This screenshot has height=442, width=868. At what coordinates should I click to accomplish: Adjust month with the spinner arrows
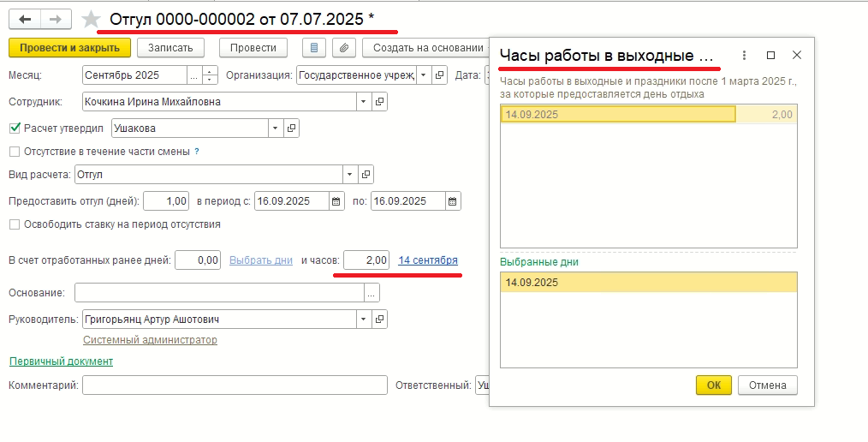click(209, 75)
